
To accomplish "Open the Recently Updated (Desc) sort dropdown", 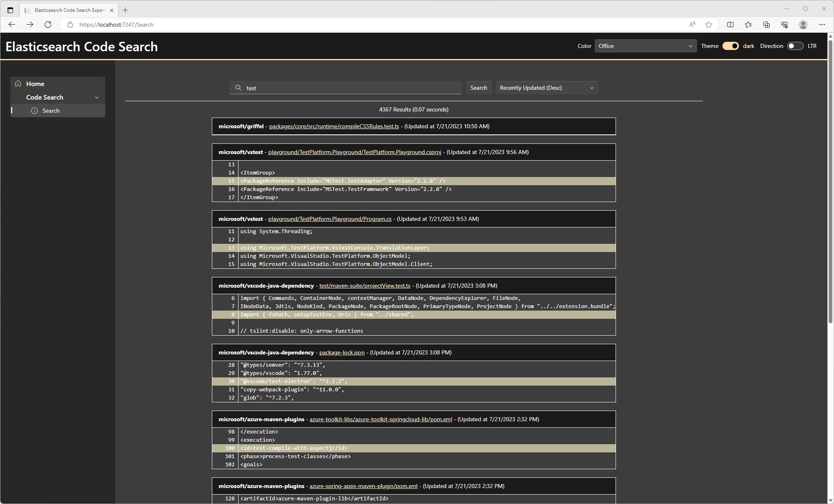I will pyautogui.click(x=547, y=88).
